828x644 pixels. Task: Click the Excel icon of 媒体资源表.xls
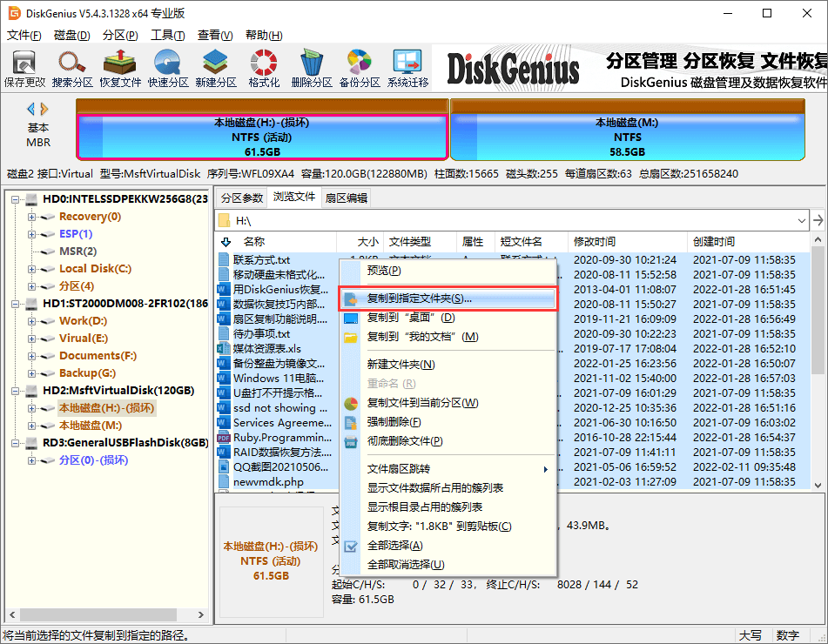(224, 349)
